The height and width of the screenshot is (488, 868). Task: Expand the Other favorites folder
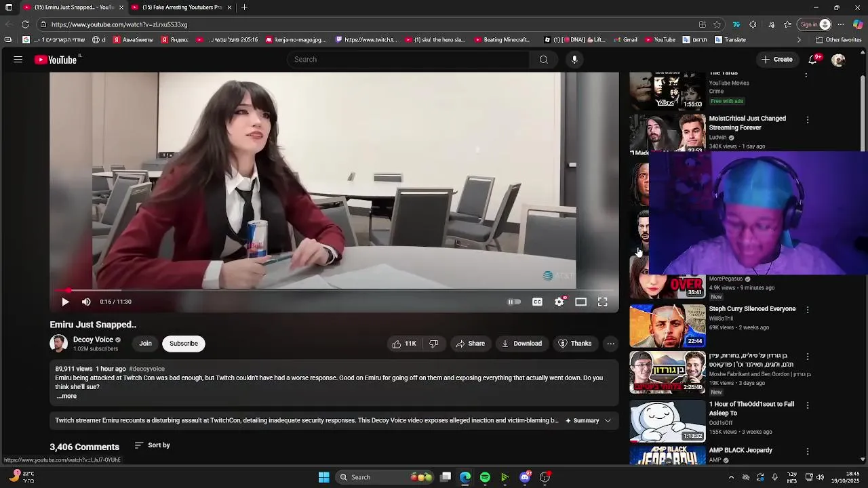(838, 40)
